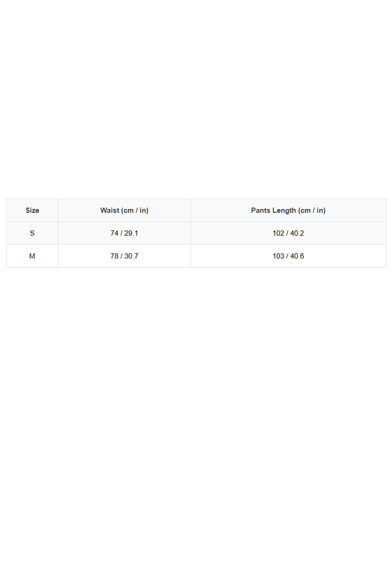Click the 29.1 inch waist value
Screen dimensions: 392x588
coord(131,233)
